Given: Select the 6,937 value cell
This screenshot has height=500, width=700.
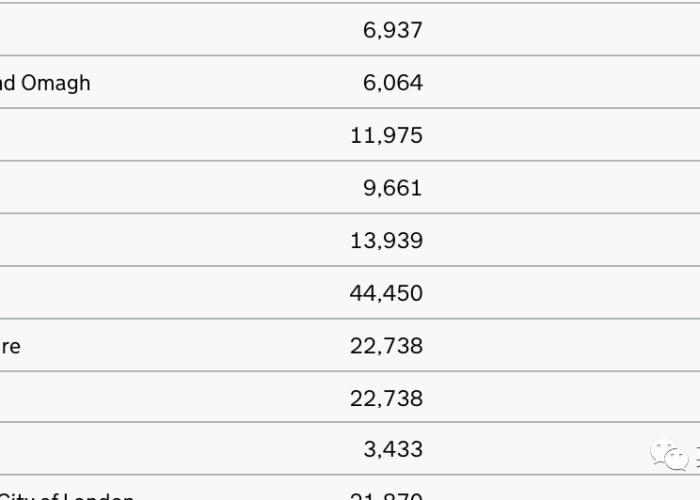Looking at the screenshot, I should [393, 30].
